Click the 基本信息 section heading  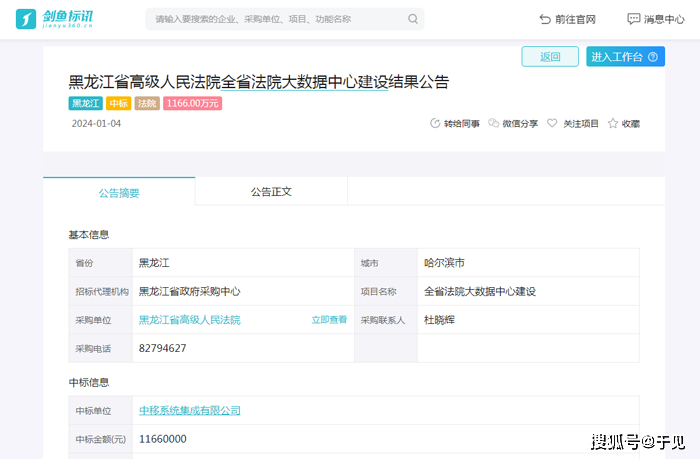(x=89, y=235)
